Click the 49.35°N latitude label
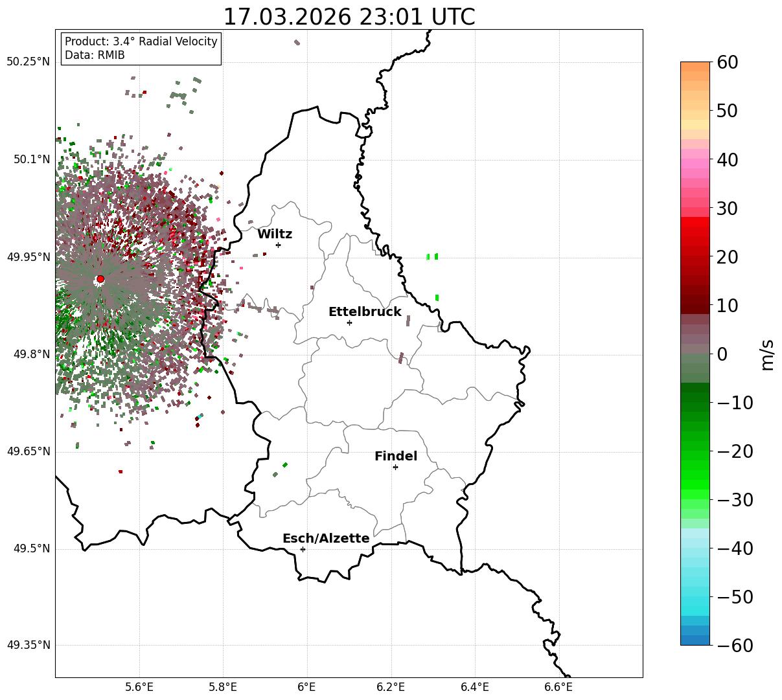The height and width of the screenshot is (700, 782). 28,645
